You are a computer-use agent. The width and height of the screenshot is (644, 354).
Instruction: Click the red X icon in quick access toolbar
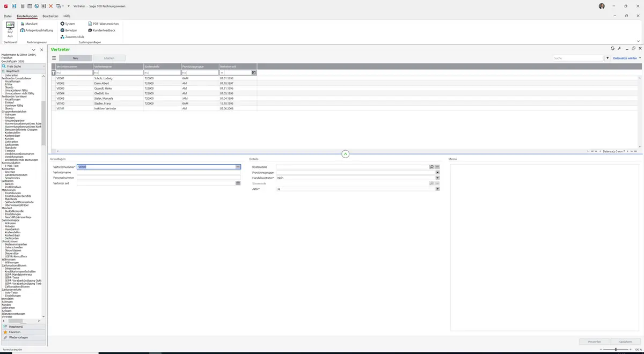coord(51,6)
